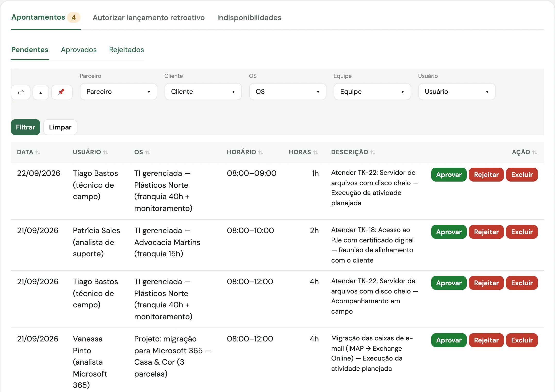Approve the 22/09/2026 Tiago Bastos entry

[x=449, y=175]
